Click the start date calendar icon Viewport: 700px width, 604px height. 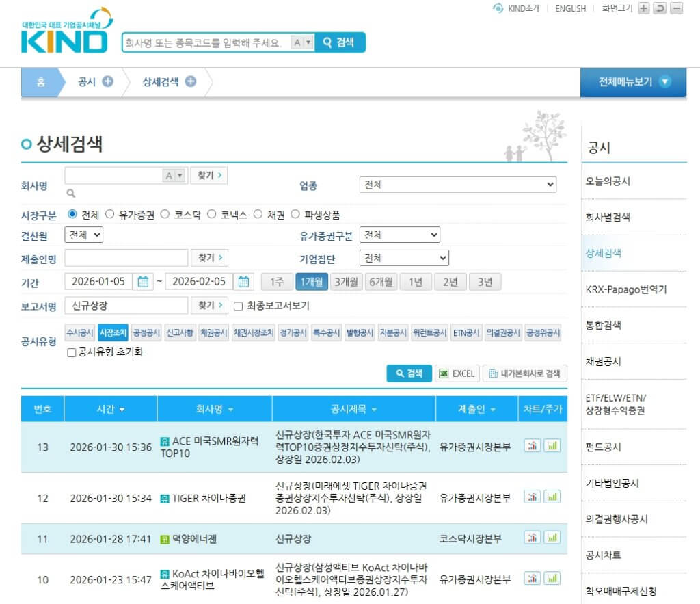pyautogui.click(x=143, y=282)
